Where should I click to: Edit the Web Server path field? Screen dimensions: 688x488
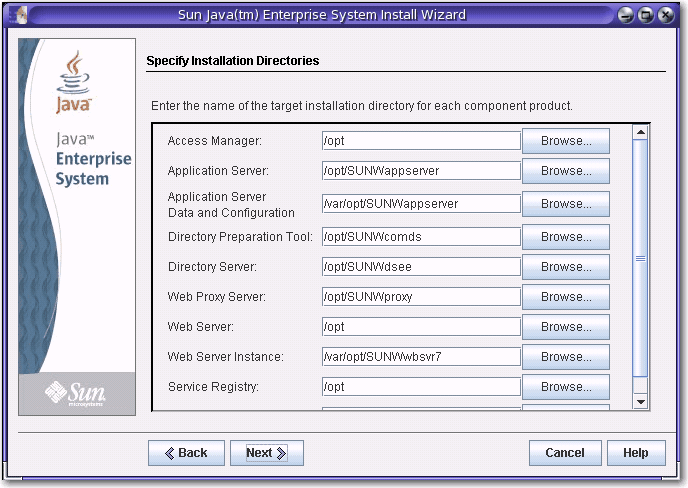[421, 327]
